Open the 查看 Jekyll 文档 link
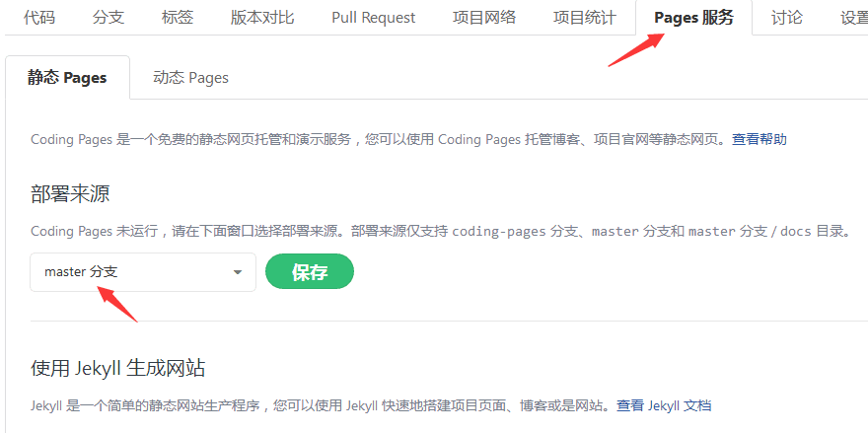Viewport: 868px width, 433px height. coord(664,405)
